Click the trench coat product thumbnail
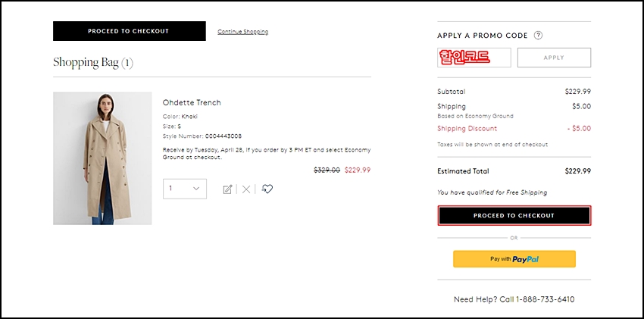644x319 pixels. 102,158
